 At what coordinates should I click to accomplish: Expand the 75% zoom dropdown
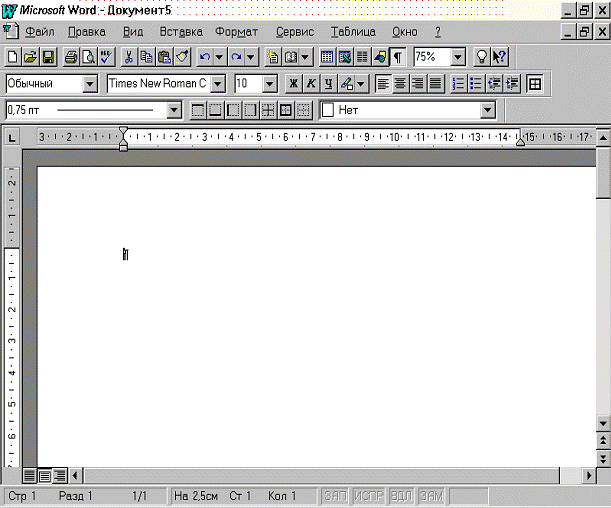point(458,57)
